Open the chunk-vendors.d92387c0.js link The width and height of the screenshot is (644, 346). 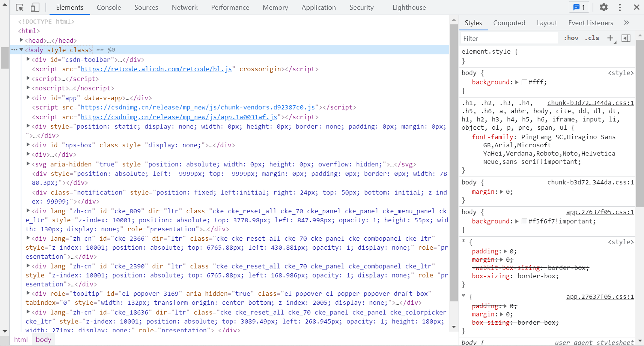(x=198, y=107)
